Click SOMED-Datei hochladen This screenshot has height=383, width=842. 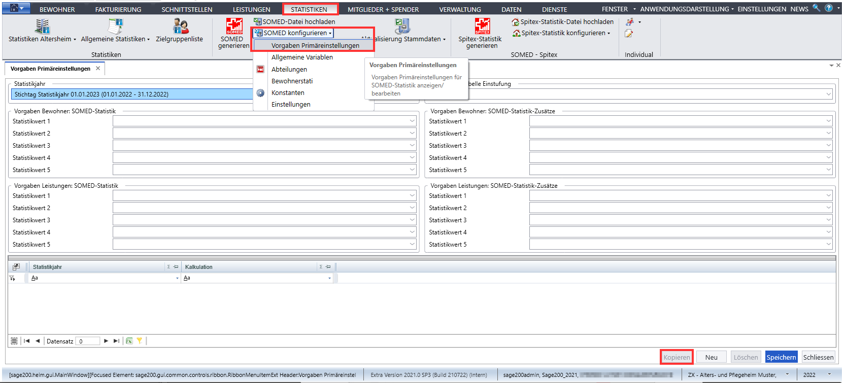pyautogui.click(x=294, y=22)
